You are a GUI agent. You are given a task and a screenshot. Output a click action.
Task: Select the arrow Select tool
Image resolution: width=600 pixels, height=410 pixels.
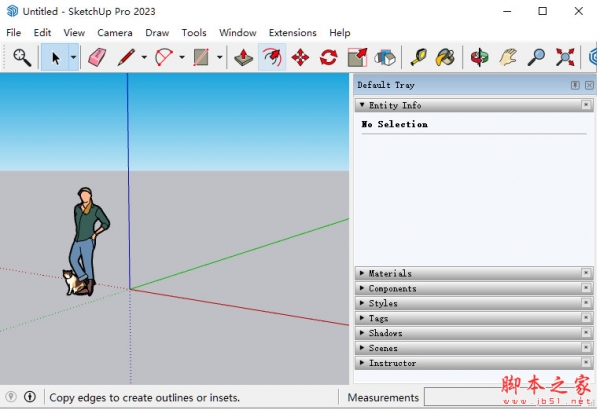(55, 57)
